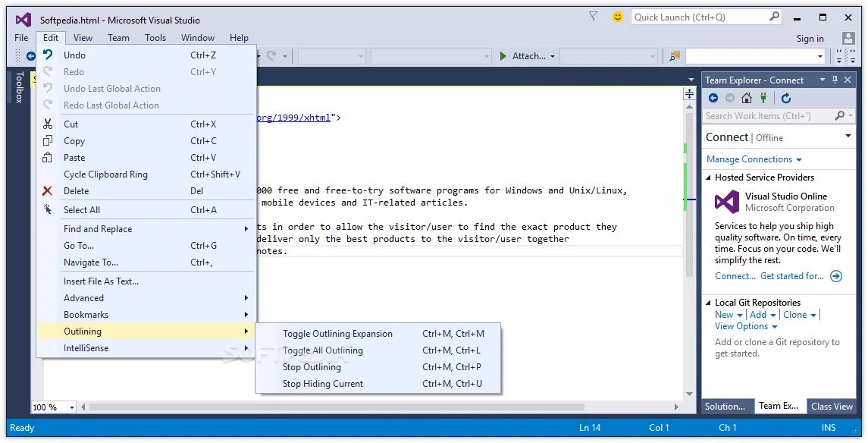The image size is (868, 443).
Task: Click the notifications flag icon
Action: [593, 17]
